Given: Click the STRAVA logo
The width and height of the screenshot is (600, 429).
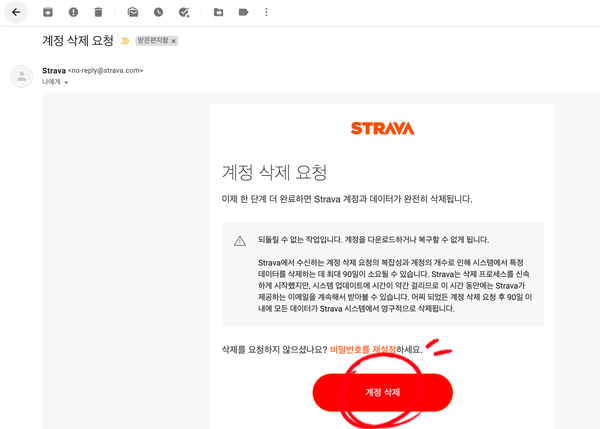Looking at the screenshot, I should [x=383, y=128].
